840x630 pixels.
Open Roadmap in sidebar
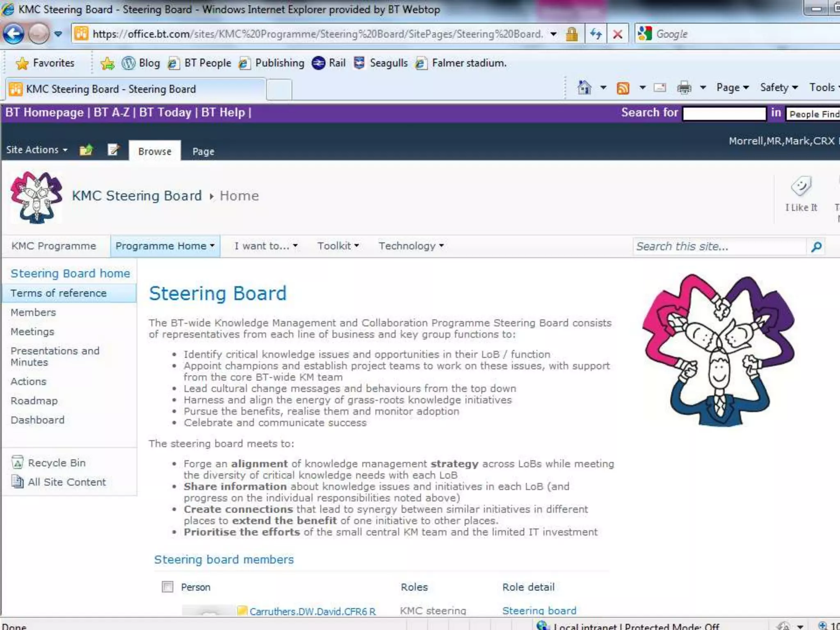point(34,401)
